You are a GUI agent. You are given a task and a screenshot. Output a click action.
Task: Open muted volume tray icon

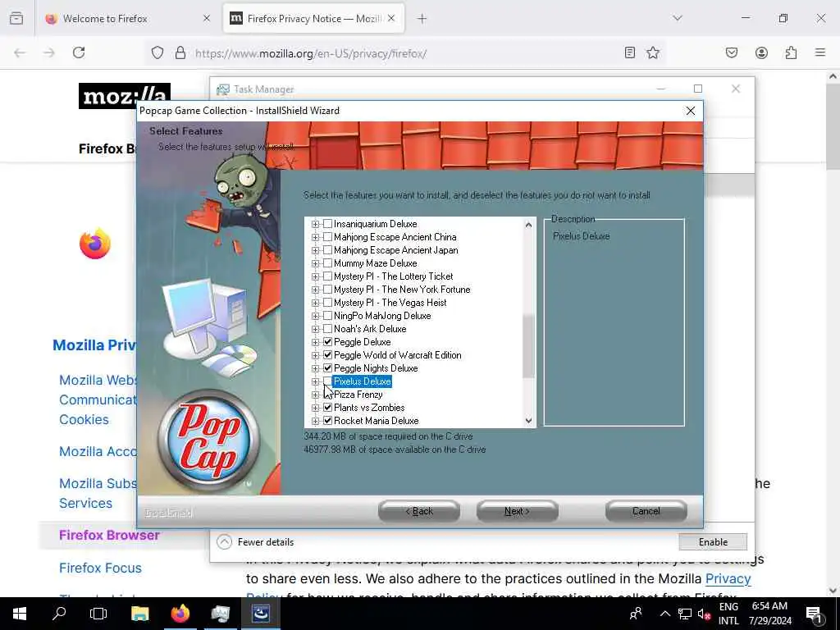704,614
